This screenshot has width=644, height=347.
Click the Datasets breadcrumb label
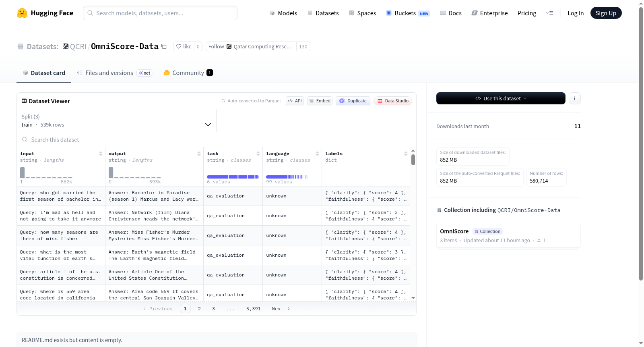pyautogui.click(x=43, y=47)
